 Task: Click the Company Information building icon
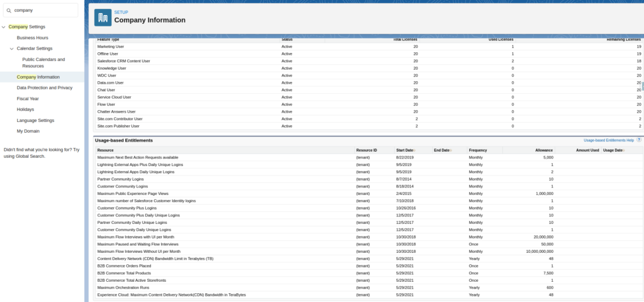[103, 17]
